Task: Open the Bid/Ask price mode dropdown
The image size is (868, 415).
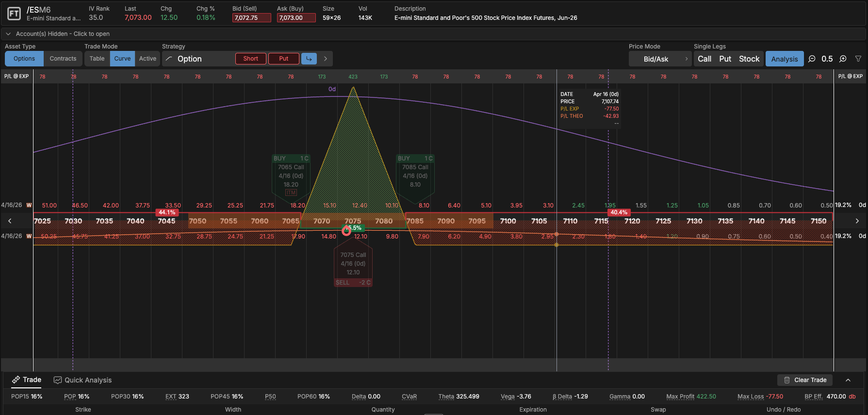Action: tap(660, 59)
